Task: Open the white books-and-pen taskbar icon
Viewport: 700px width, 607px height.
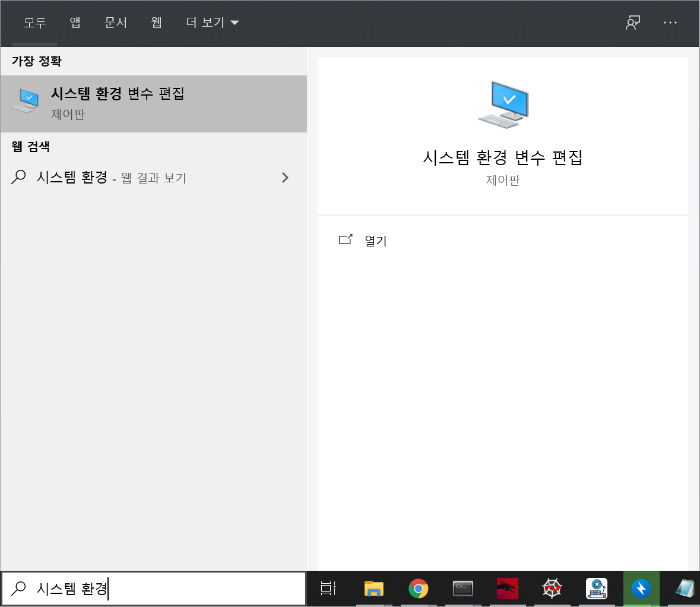Action: pos(597,589)
